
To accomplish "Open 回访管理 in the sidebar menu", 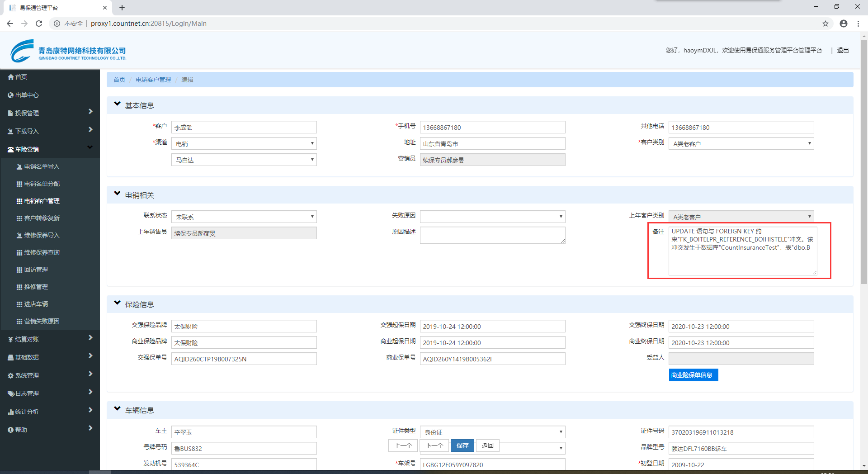I will (x=36, y=270).
